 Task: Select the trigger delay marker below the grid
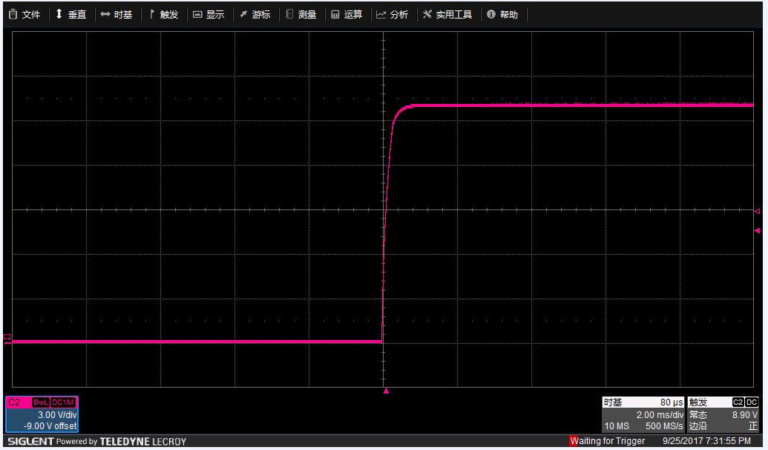point(385,392)
